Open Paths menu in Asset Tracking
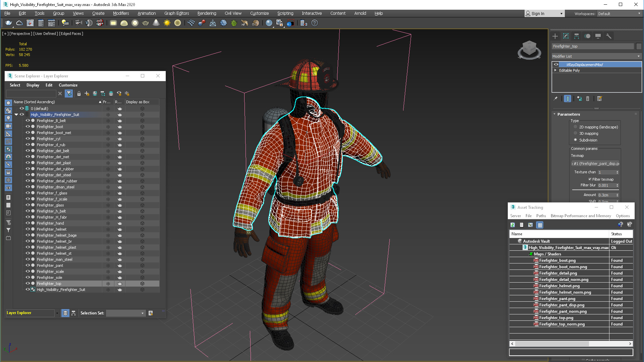Screen dimensions: 644x362 [x=541, y=216]
